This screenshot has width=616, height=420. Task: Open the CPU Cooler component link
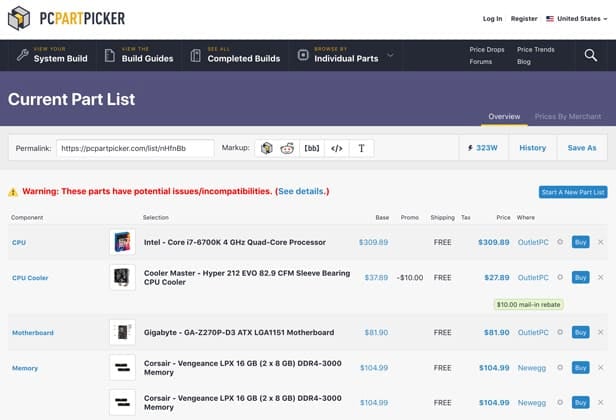coord(30,278)
